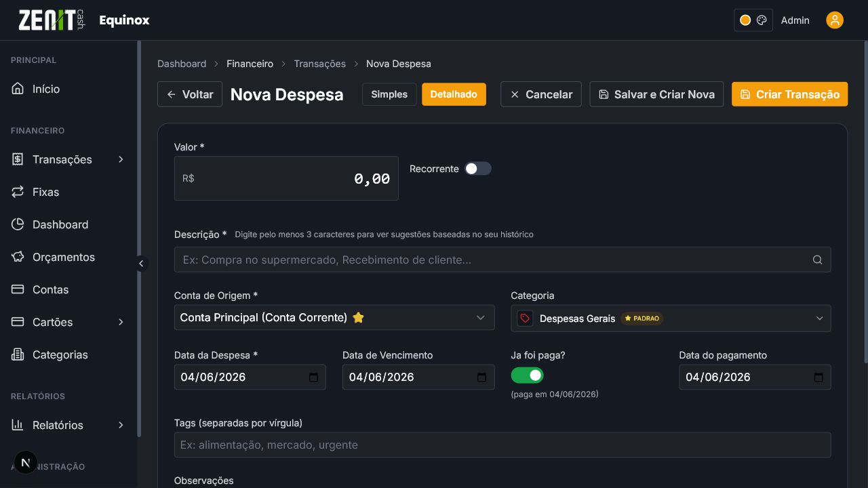Click the page vertical scrollbar
Screen dimensions: 868x488
(865, 203)
